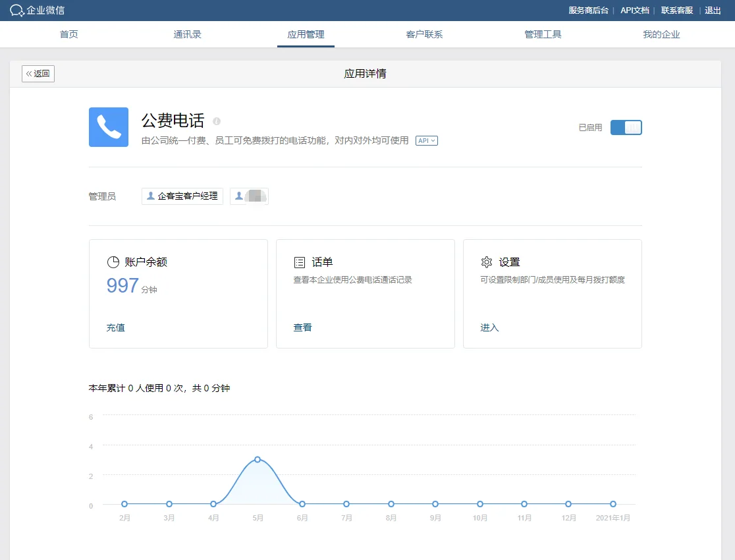Click the 3月 data point on chart
The image size is (735, 560).
(x=169, y=504)
